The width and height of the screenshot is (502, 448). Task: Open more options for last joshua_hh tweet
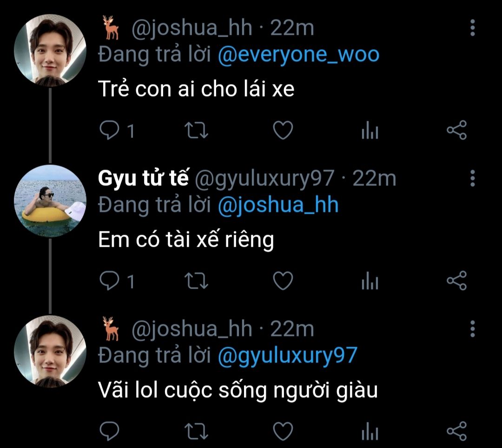click(473, 329)
